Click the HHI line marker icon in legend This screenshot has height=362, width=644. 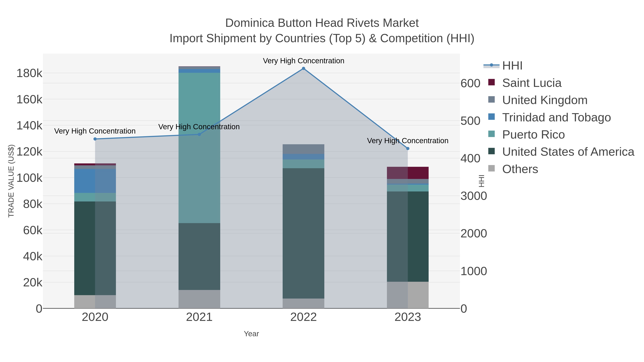(x=492, y=65)
